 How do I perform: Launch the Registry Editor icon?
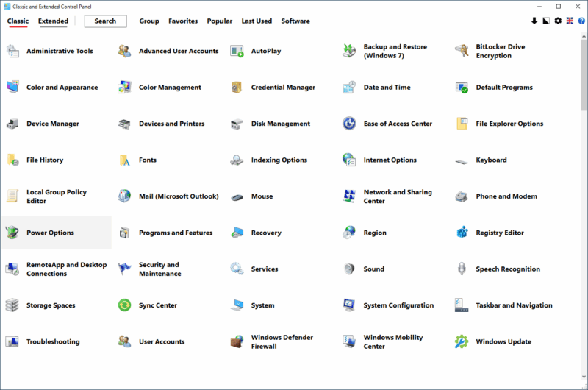[462, 233]
